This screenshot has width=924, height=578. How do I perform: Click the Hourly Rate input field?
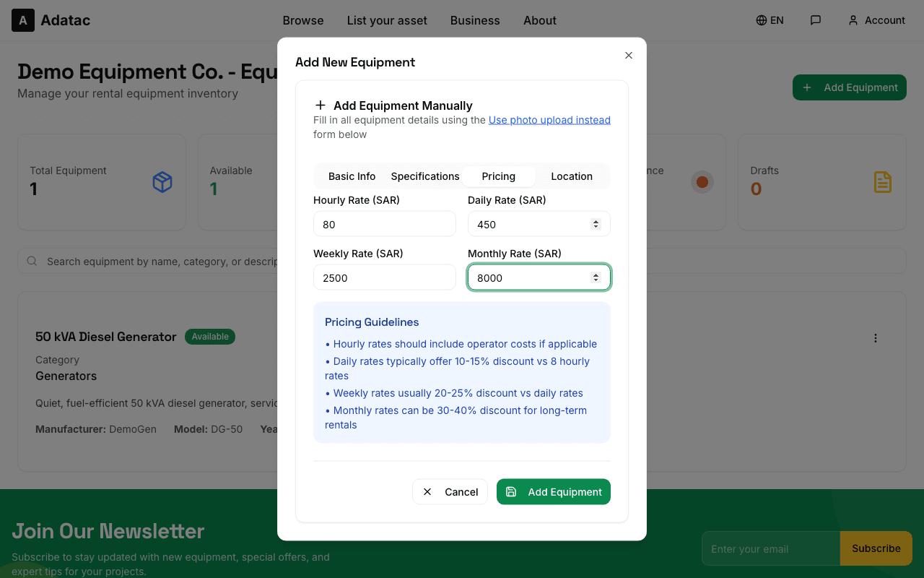point(385,224)
